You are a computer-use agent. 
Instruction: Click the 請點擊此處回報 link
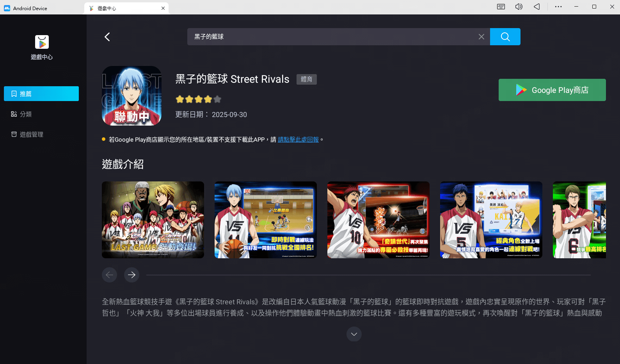298,140
